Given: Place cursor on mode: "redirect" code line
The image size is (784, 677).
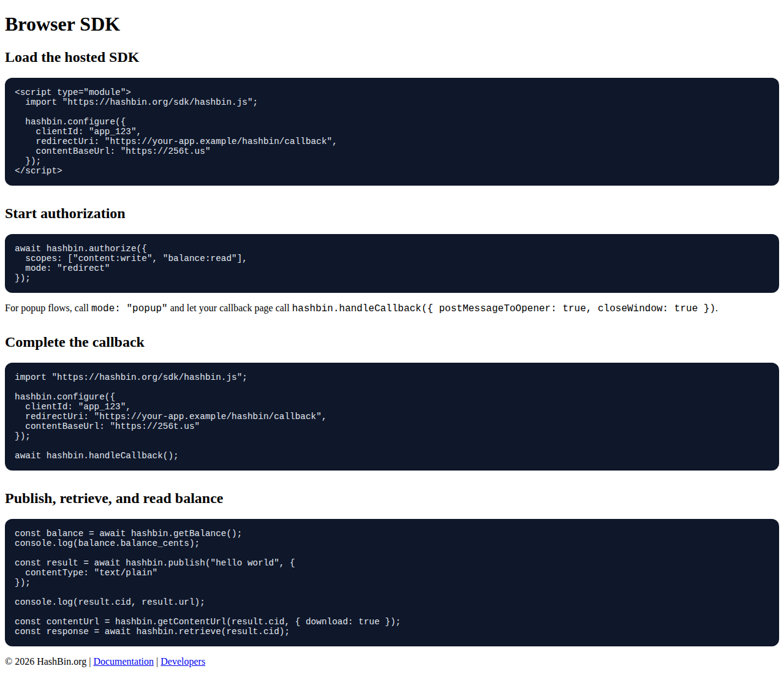Looking at the screenshot, I should [x=67, y=268].
